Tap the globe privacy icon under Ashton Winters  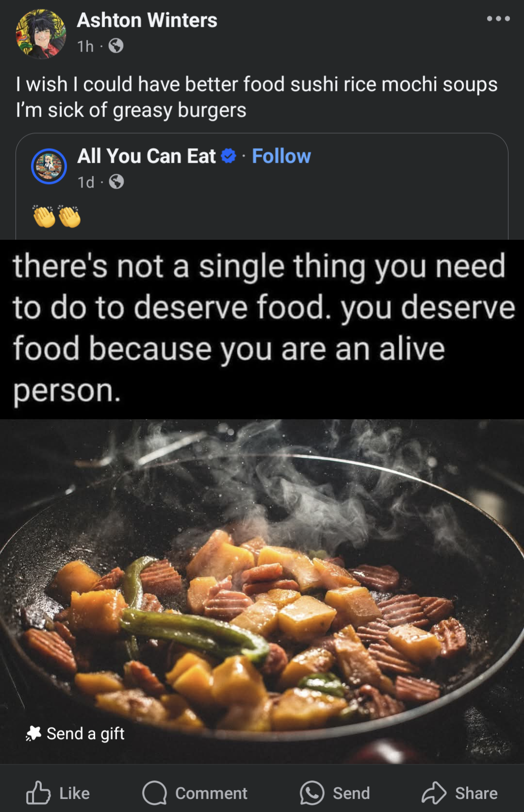pyautogui.click(x=116, y=46)
